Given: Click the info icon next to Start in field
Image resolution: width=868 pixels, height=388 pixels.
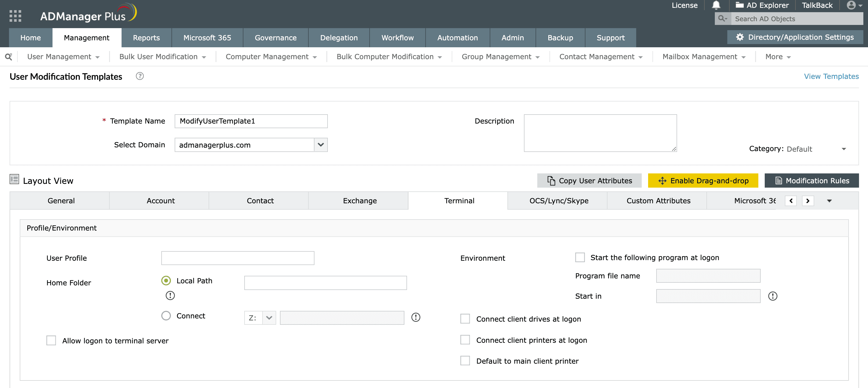Looking at the screenshot, I should pos(772,296).
